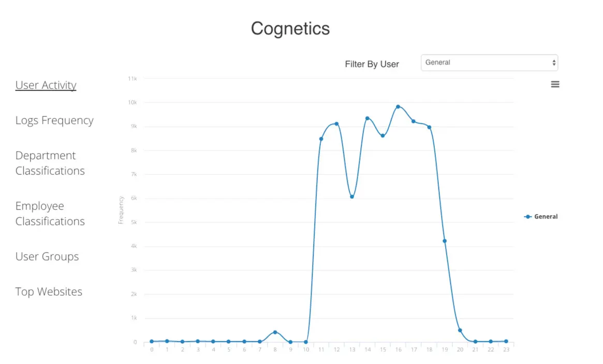603x364 pixels.
Task: Select the data point at hour 19
Action: 444,240
